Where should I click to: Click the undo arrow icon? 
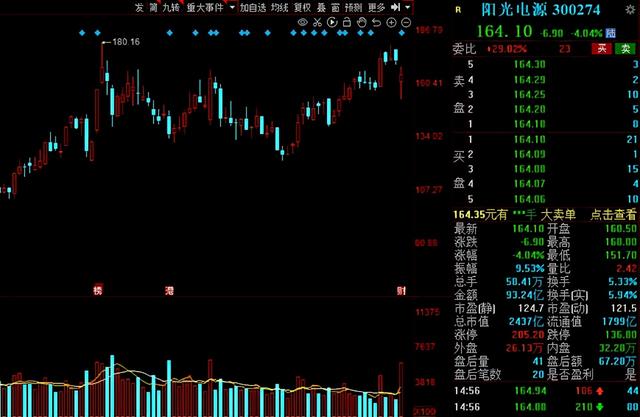point(376,22)
